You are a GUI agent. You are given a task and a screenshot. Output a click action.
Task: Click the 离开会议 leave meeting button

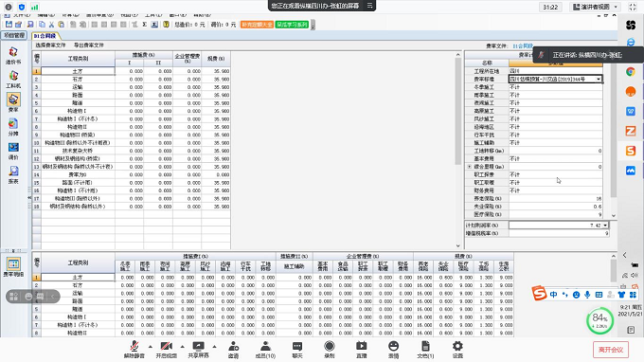[x=611, y=350]
